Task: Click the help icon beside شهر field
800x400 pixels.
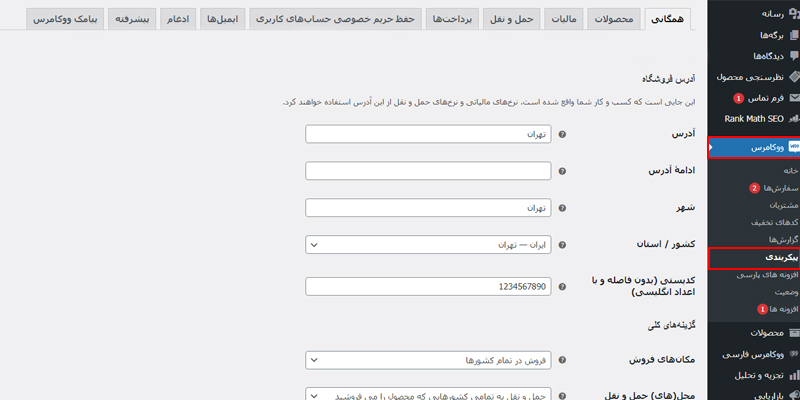Action: point(561,208)
